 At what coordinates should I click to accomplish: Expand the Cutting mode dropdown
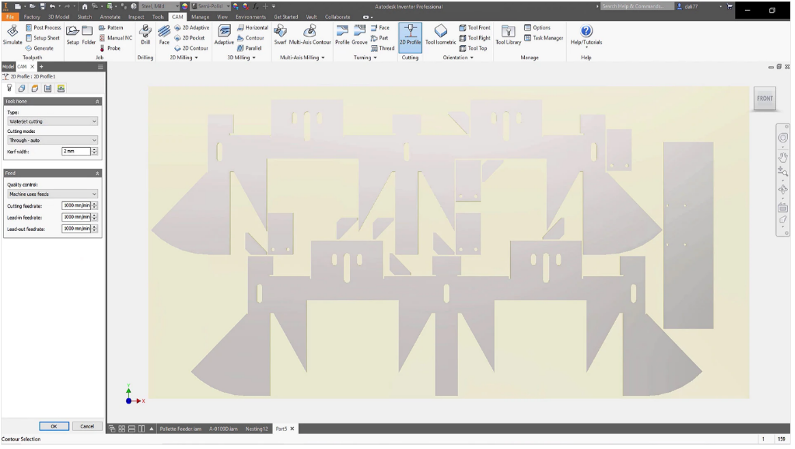pyautogui.click(x=52, y=140)
